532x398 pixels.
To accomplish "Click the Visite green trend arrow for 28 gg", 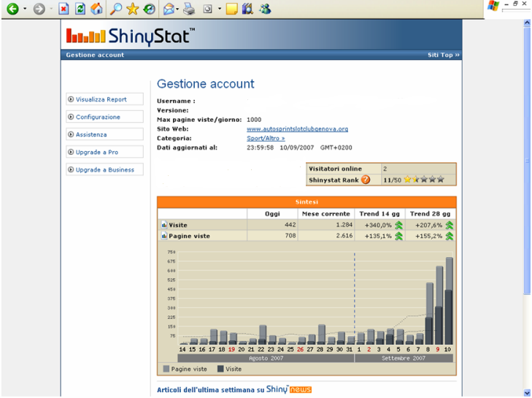I will coord(450,225).
